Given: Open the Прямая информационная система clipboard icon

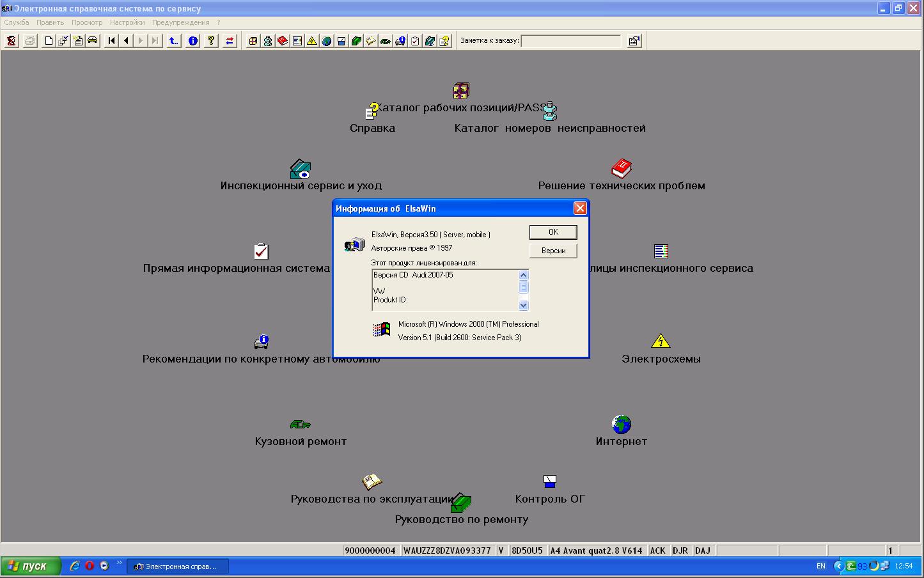Looking at the screenshot, I should (x=261, y=251).
